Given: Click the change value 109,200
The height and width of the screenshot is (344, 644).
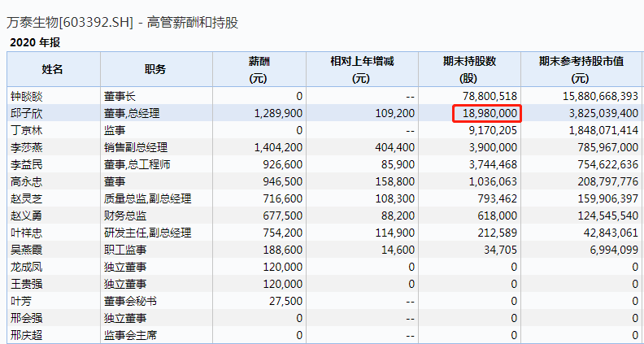Looking at the screenshot, I should tap(395, 113).
